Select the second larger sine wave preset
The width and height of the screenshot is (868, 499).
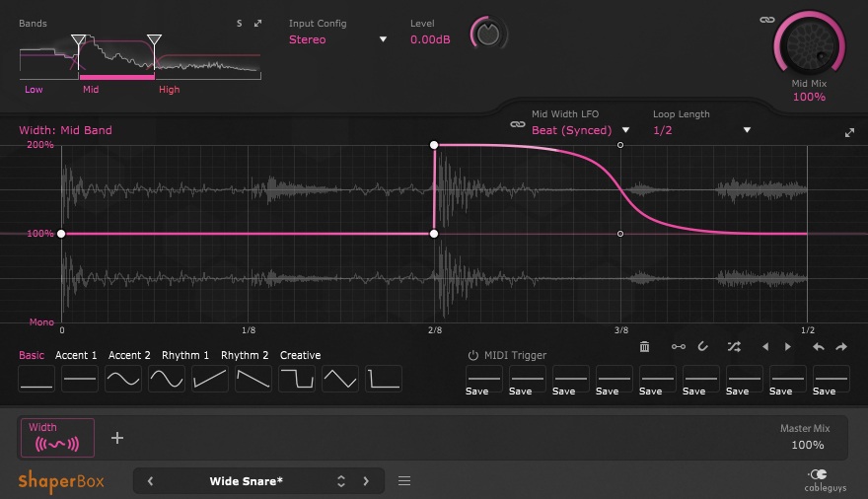tap(167, 379)
